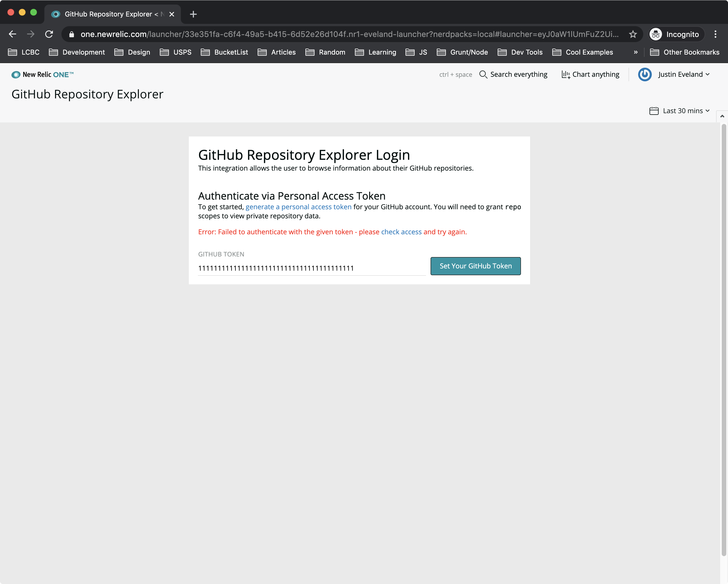Screen dimensions: 728x584
Task: Open Chart anything chart icon
Action: click(x=566, y=74)
